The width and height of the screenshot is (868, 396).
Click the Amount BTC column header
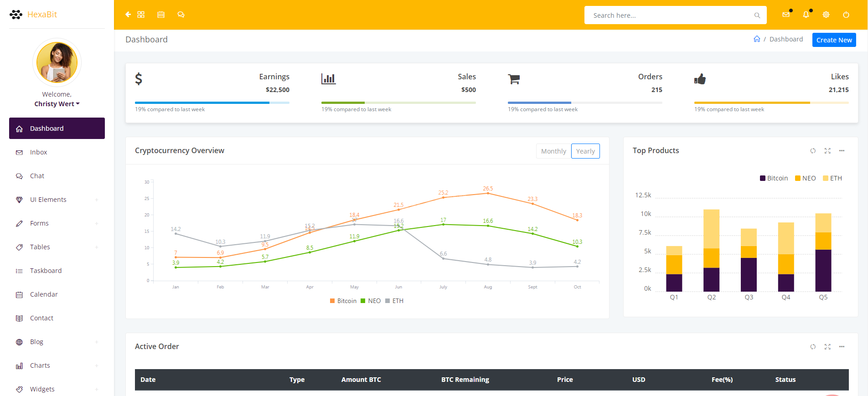pos(361,380)
